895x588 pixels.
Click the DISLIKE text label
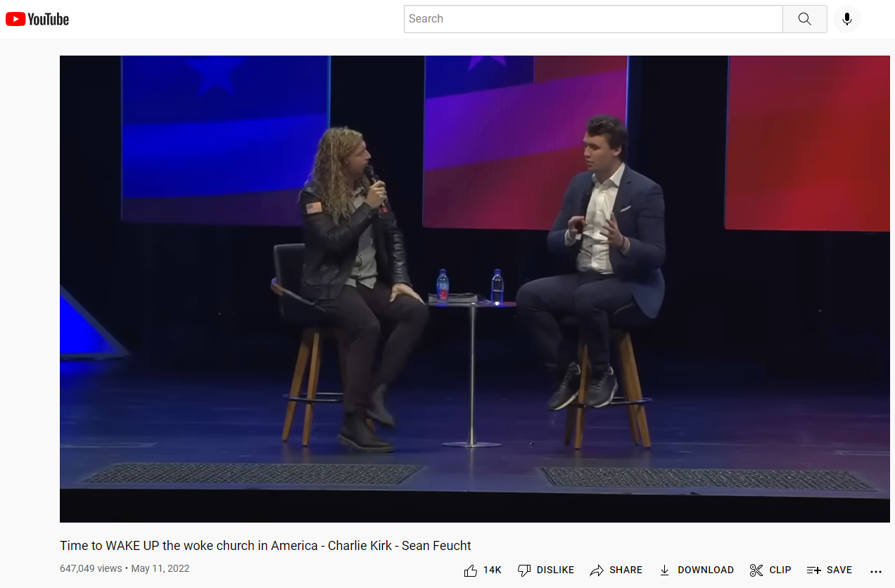(x=555, y=570)
